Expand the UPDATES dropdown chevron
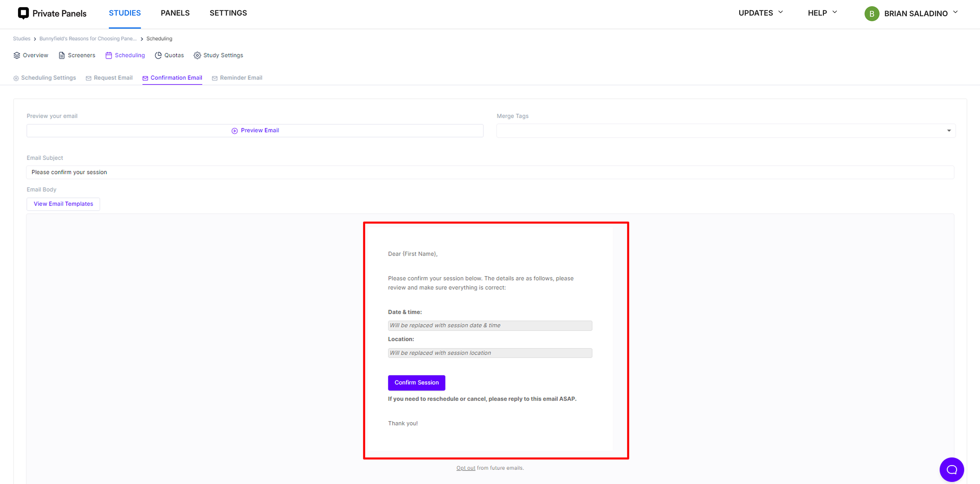 click(x=781, y=12)
